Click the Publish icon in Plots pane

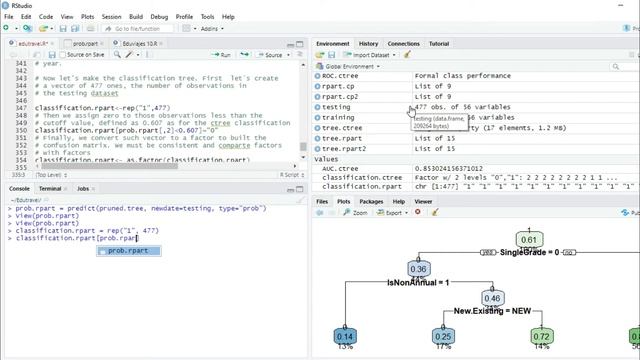tap(625, 213)
